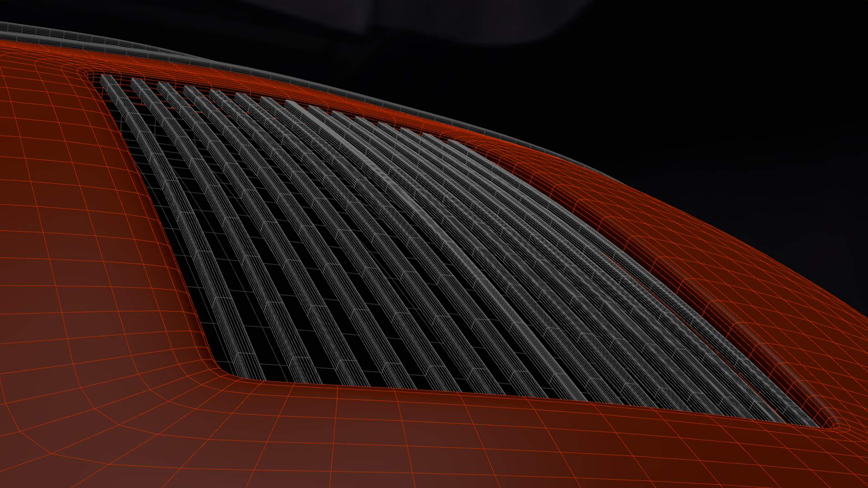Screen dimensions: 868x488
Task: Click the dense orange mesh on right fender
Action: [x=769, y=280]
